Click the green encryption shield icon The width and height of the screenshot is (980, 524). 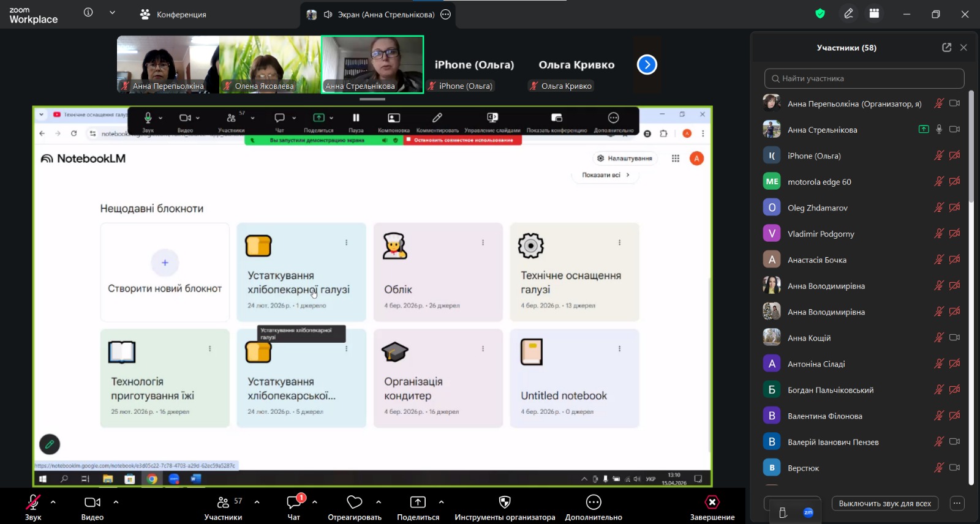coord(820,14)
